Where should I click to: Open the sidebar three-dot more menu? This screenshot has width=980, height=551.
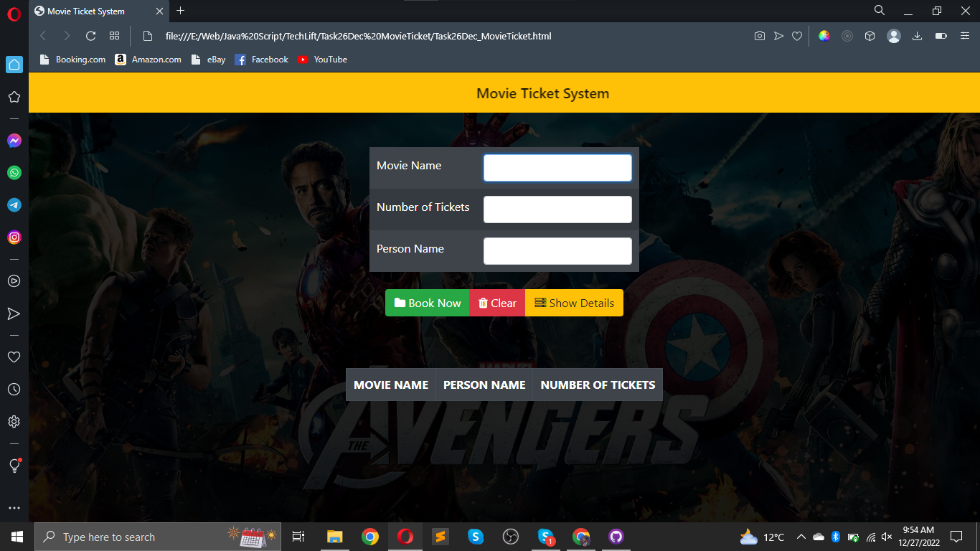coord(14,508)
